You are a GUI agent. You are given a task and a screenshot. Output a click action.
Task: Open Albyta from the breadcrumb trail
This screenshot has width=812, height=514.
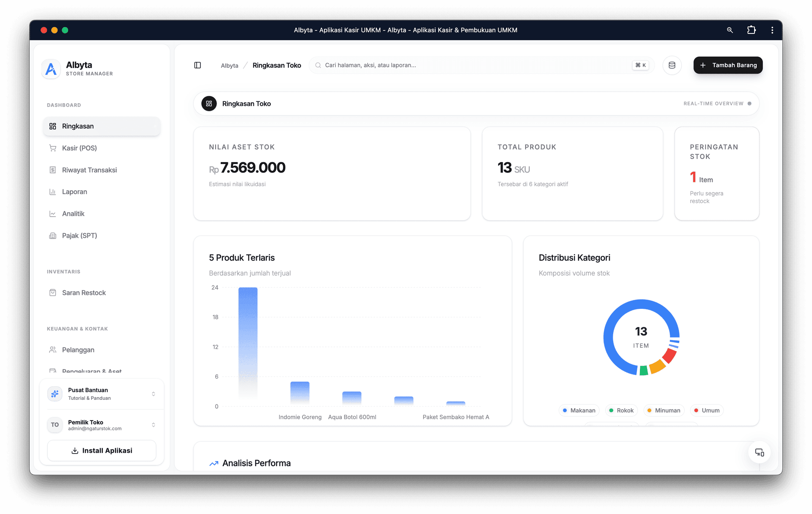[x=230, y=65]
